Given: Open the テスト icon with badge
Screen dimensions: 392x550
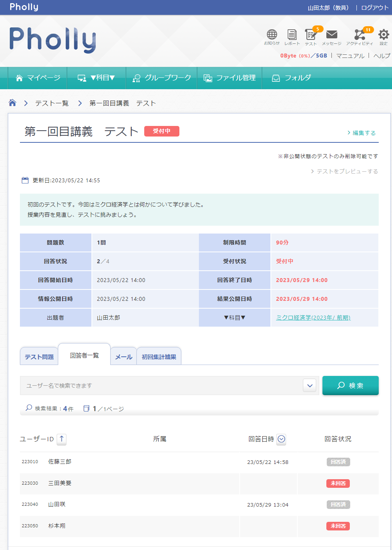Looking at the screenshot, I should point(311,35).
